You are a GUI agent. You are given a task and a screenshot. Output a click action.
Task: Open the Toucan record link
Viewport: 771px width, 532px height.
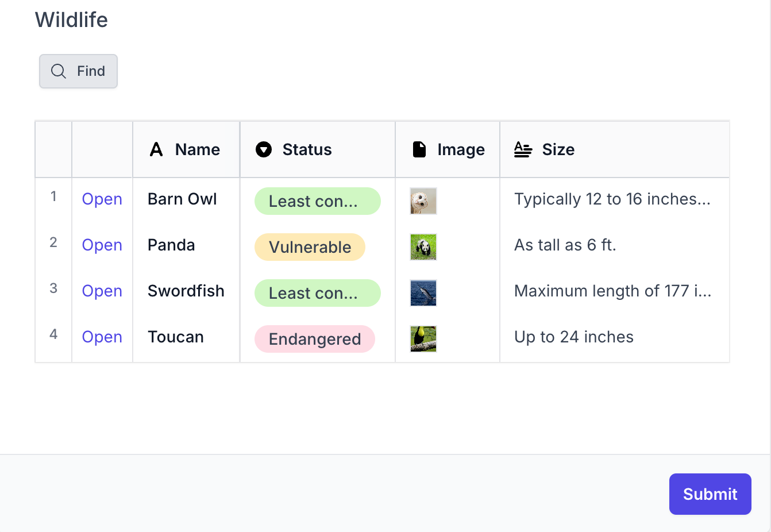pos(102,337)
